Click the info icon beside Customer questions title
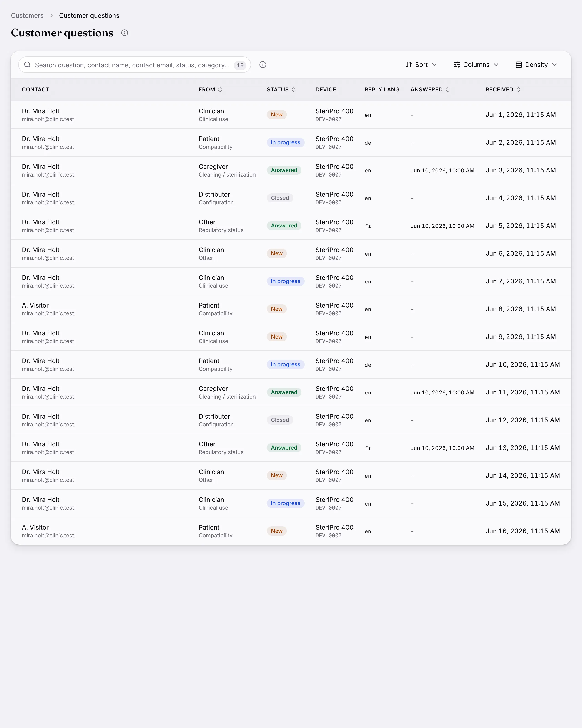 (125, 33)
